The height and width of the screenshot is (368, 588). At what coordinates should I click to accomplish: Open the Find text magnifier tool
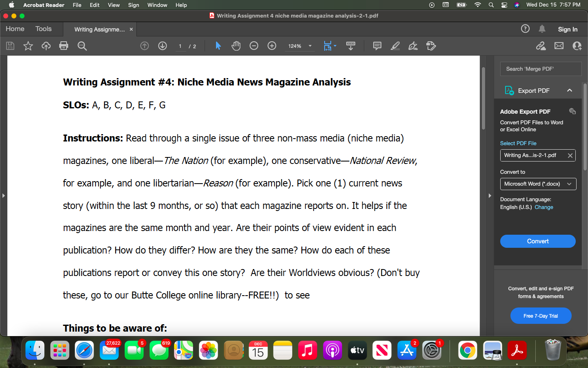coord(82,46)
